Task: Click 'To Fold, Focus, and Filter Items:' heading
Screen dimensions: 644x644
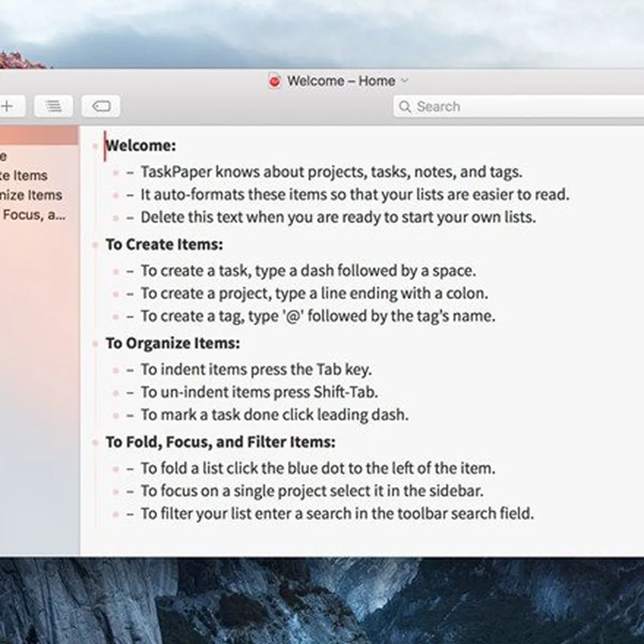Action: (221, 442)
